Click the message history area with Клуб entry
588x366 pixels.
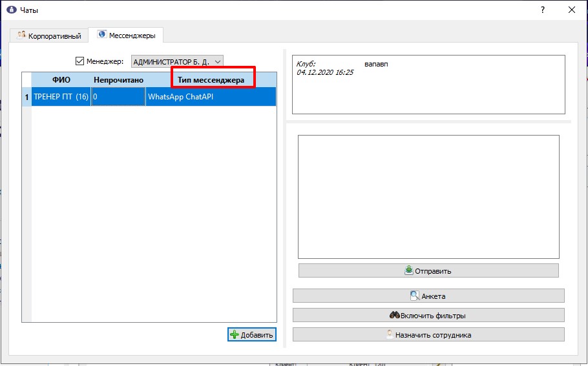tap(428, 85)
